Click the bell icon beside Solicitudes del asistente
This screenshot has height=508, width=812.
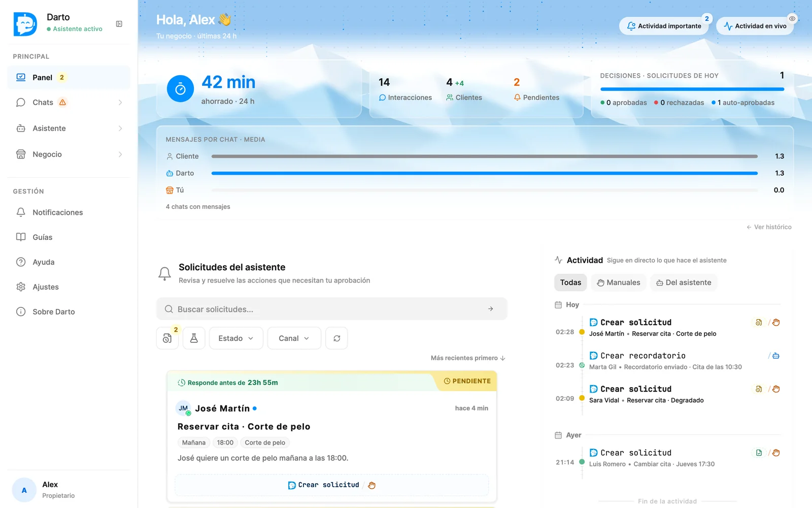[164, 274]
